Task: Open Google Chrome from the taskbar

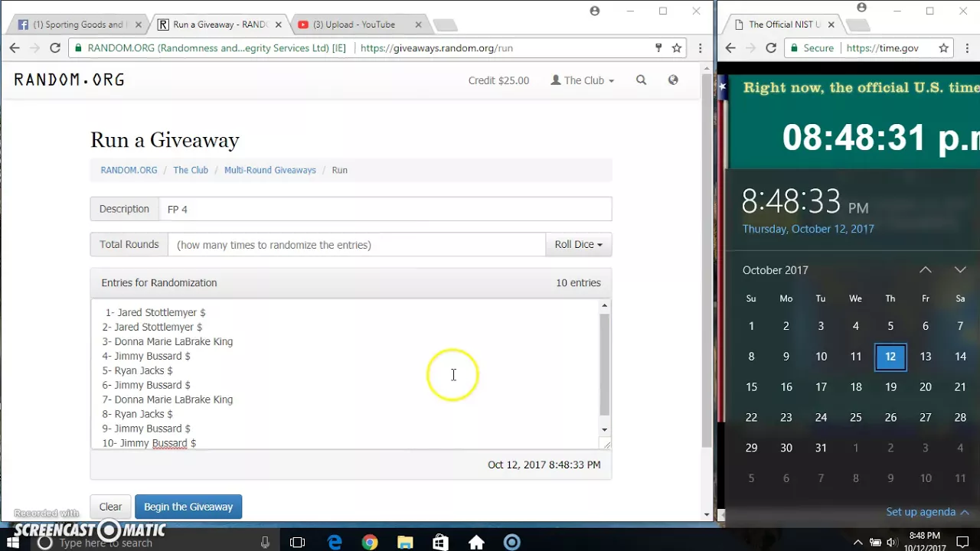Action: point(370,543)
